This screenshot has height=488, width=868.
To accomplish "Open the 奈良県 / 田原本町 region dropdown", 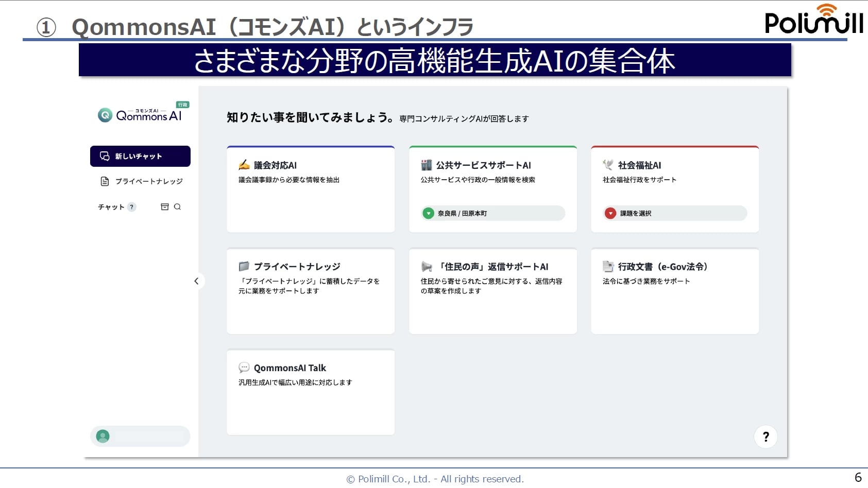I will (492, 213).
